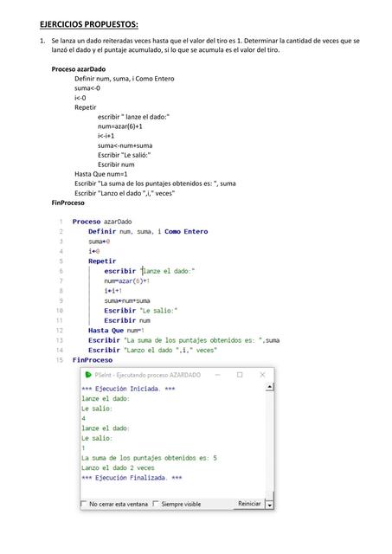392x554 pixels.
Task: Minimize the PSeInt execution window
Action: [217, 375]
